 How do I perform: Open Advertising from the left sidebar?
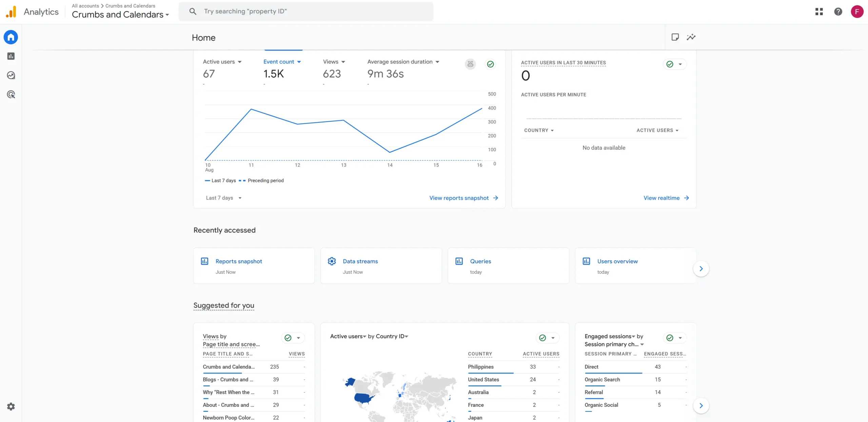[11, 95]
